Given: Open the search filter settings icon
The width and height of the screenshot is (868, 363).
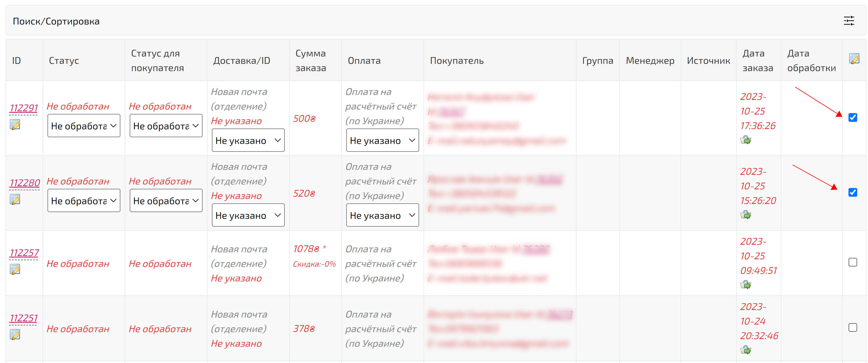Looking at the screenshot, I should click(x=848, y=21).
